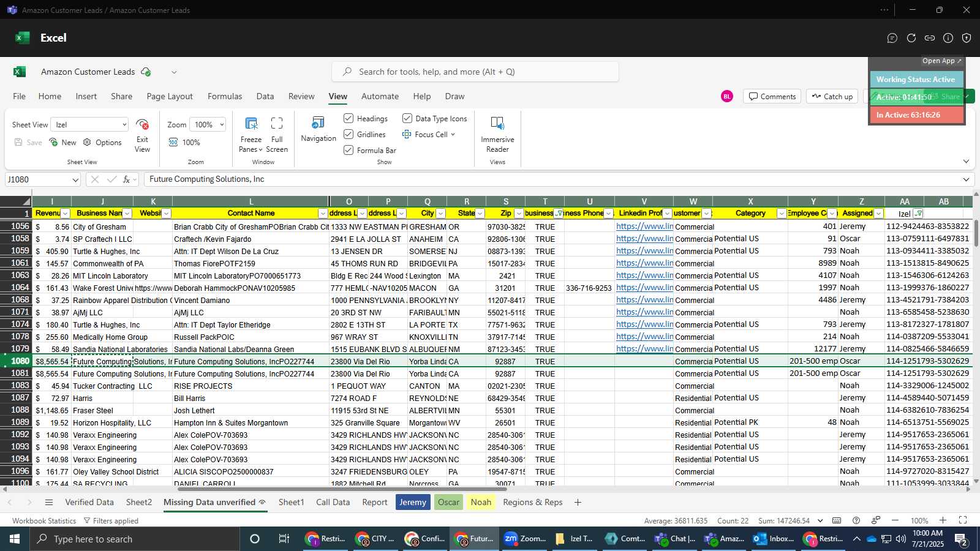Add a new sheet with plus icon
This screenshot has height=551, width=980.
[x=578, y=502]
